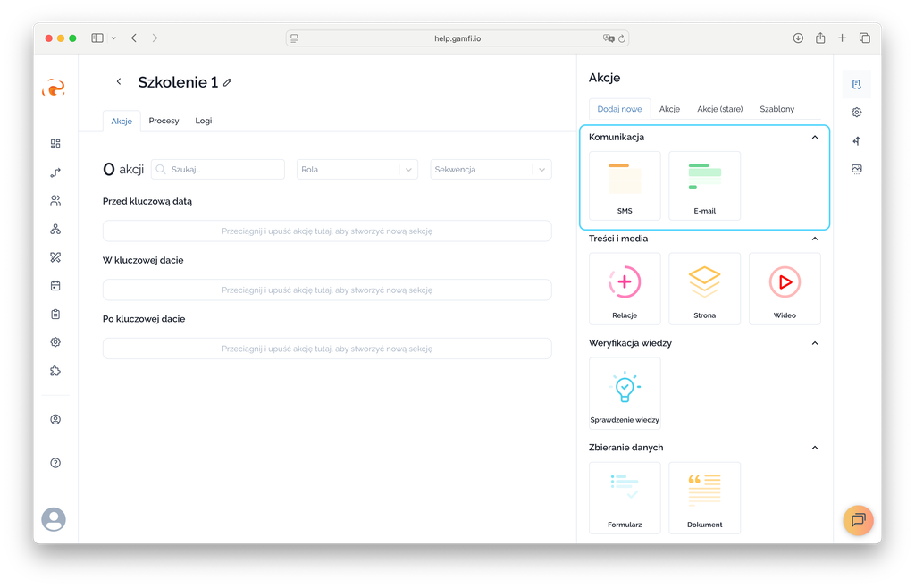This screenshot has width=915, height=588.
Task: Select the SMS action card
Action: [x=625, y=185]
